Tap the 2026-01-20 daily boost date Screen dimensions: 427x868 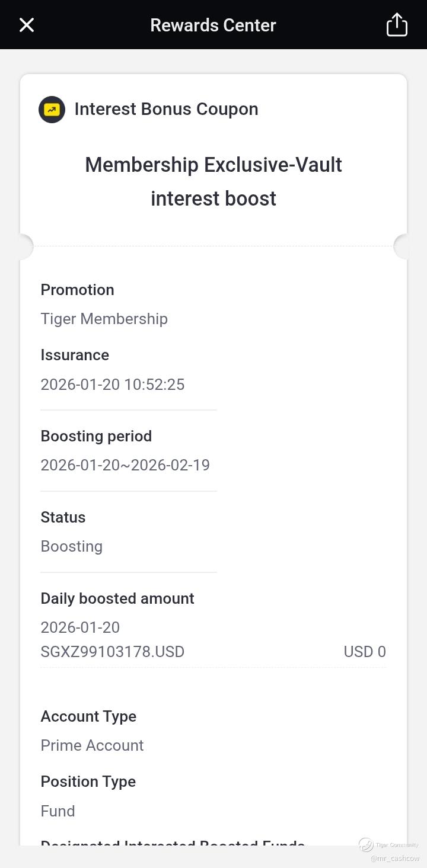[80, 627]
